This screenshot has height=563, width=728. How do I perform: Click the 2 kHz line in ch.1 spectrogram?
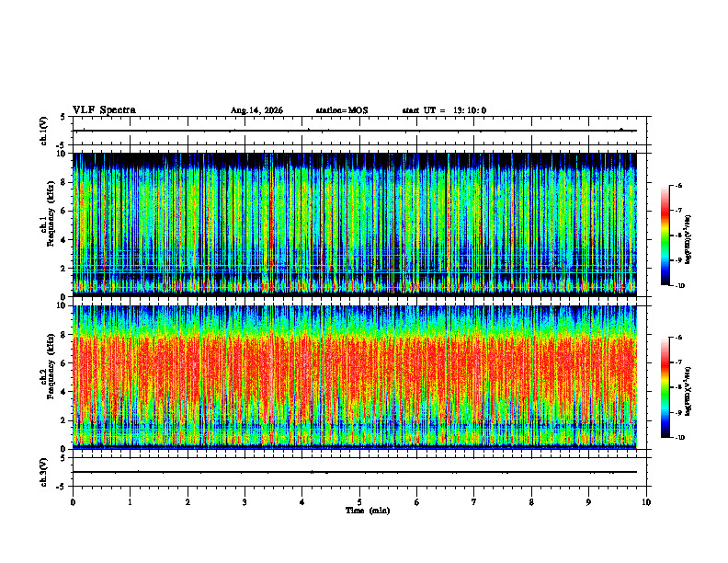pos(355,268)
